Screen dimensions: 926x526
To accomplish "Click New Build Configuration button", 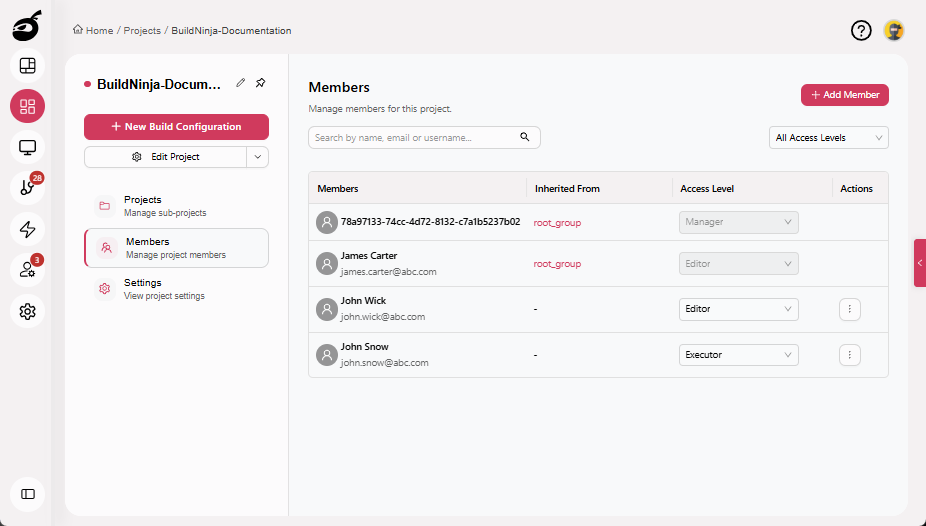I will (177, 126).
